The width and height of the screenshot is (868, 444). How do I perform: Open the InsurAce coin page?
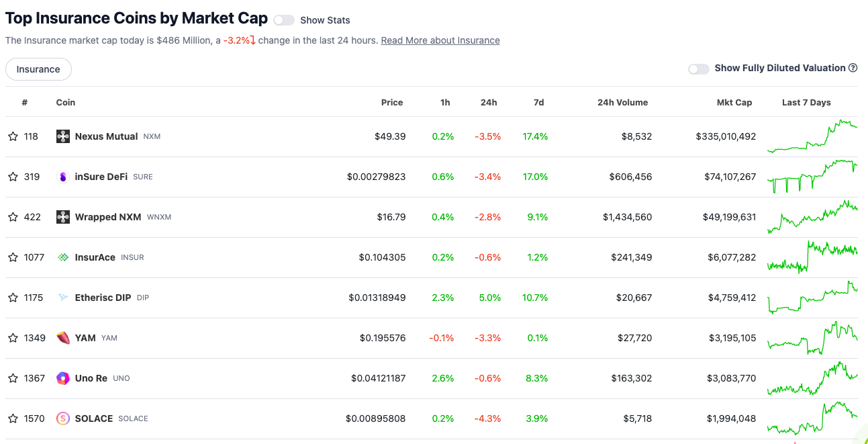(95, 257)
